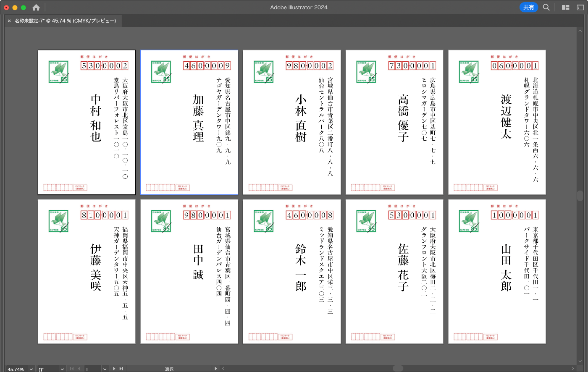
Task: Click the postal code 4600008
Action: tap(310, 215)
